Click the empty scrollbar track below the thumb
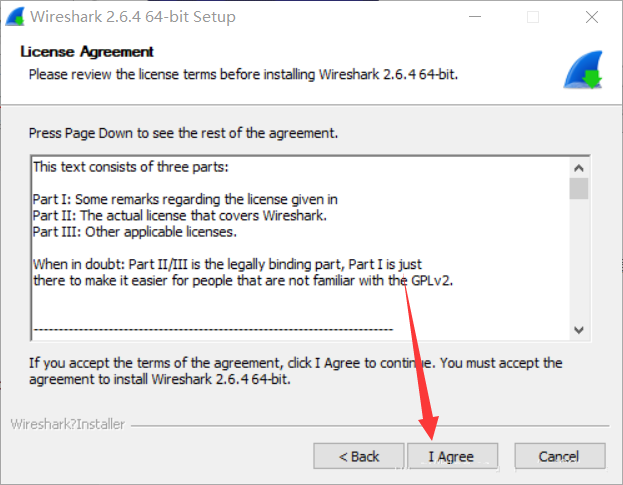The image size is (623, 485). click(578, 259)
